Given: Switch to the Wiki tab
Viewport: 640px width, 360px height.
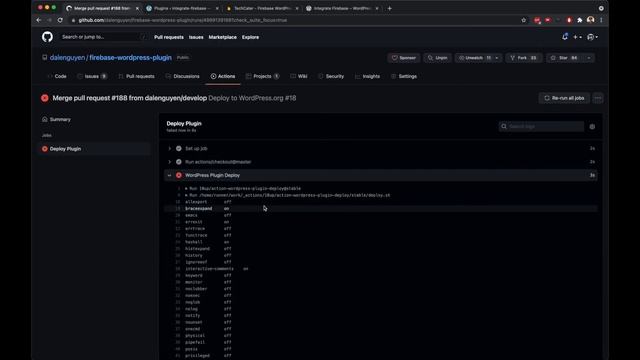Looking at the screenshot, I should tap(299, 76).
